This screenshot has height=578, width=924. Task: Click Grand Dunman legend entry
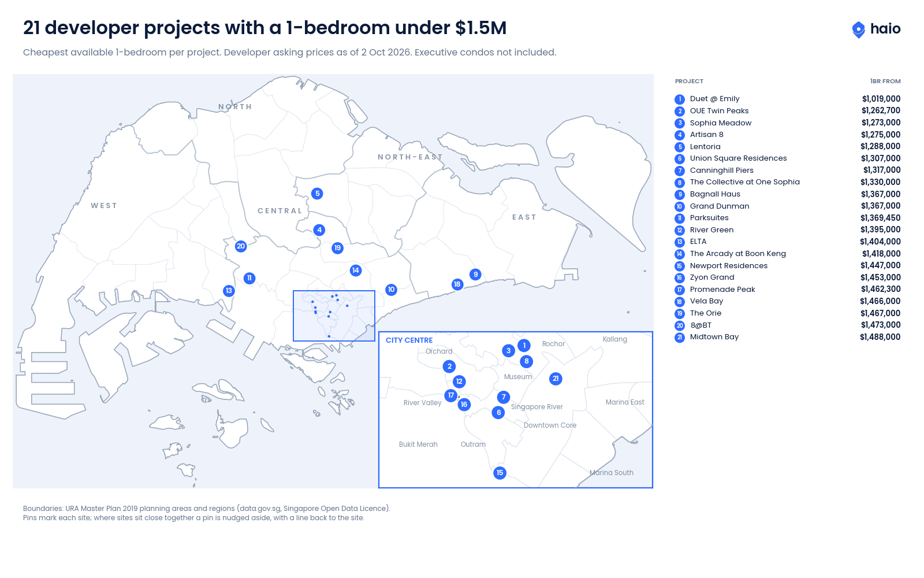click(x=788, y=206)
